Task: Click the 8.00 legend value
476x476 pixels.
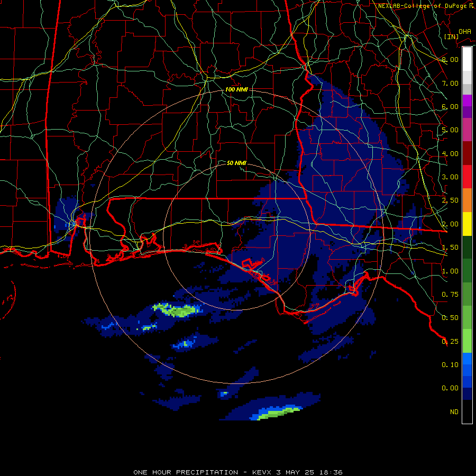Action: (x=450, y=59)
